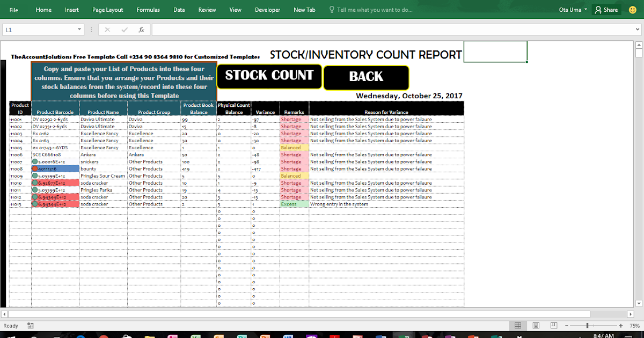
Task: Click the Normal view icon in status bar
Action: [518, 325]
